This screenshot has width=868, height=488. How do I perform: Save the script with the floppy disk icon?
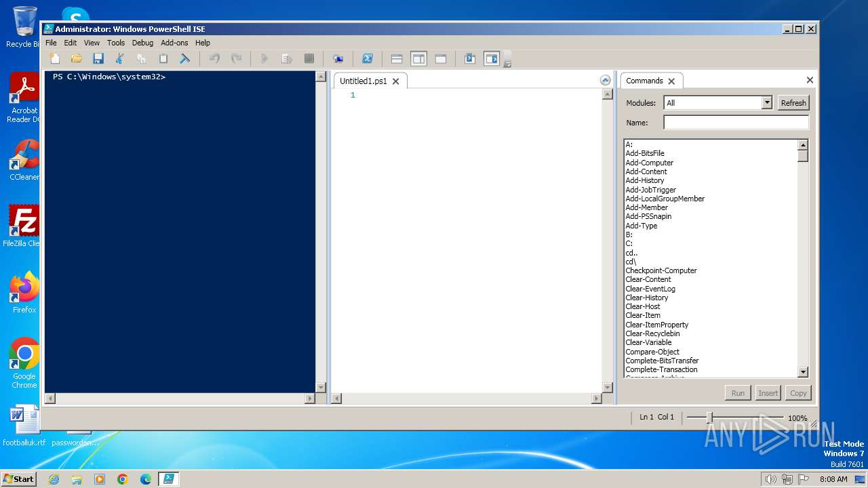98,59
